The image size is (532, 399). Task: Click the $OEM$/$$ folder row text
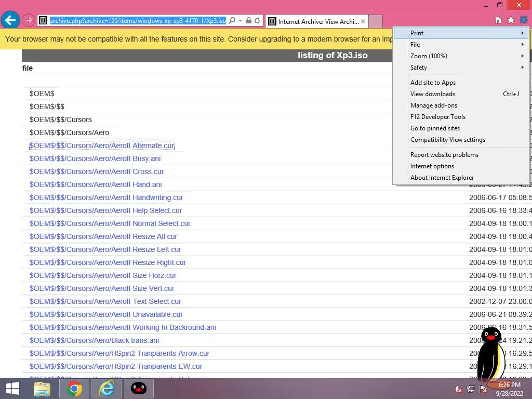pos(47,107)
